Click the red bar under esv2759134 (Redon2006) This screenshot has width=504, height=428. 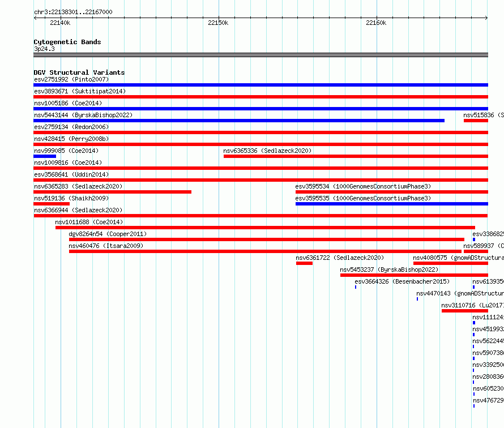point(260,132)
